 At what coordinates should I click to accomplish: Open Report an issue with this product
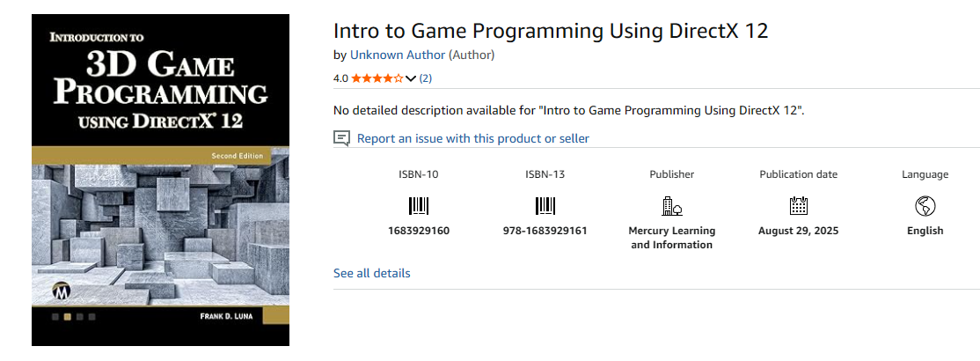click(473, 138)
